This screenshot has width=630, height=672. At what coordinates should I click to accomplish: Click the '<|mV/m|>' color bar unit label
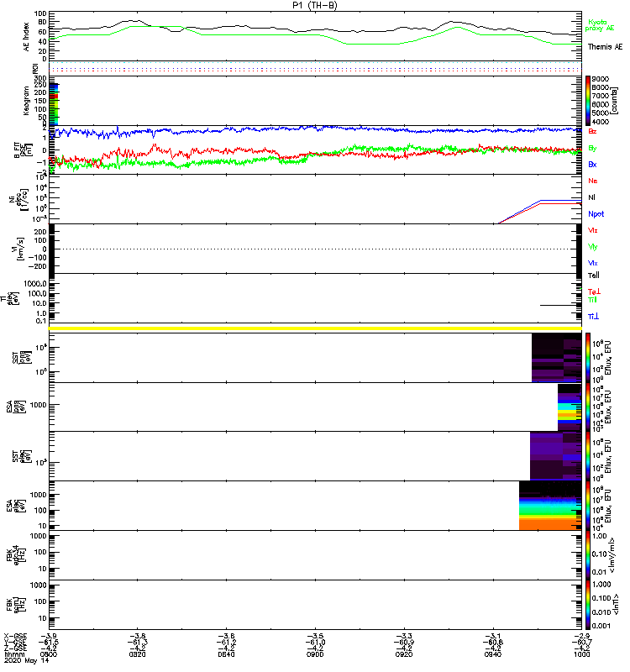613,555
